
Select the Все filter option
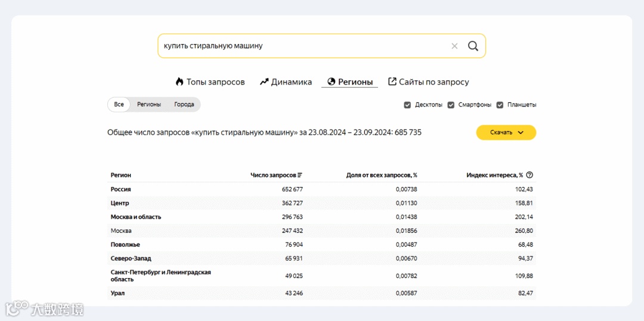[119, 105]
